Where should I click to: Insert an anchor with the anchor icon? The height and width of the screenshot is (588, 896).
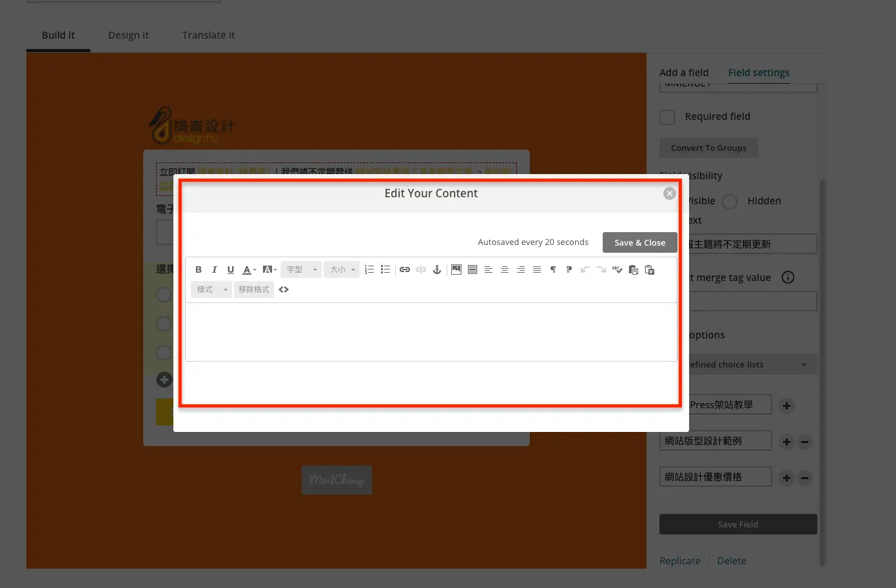point(437,269)
